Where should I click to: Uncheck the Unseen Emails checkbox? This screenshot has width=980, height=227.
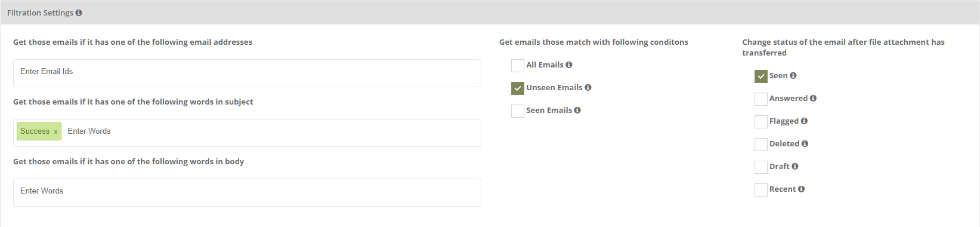point(518,88)
